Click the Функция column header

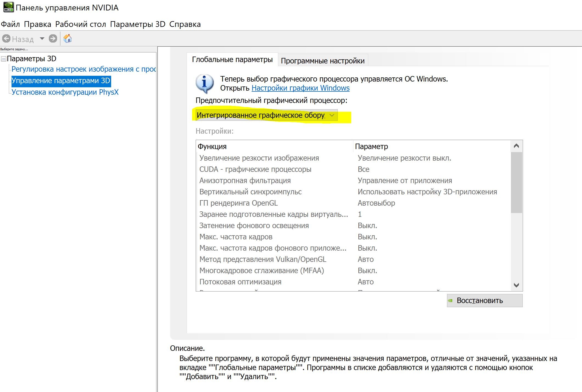pyautogui.click(x=274, y=147)
